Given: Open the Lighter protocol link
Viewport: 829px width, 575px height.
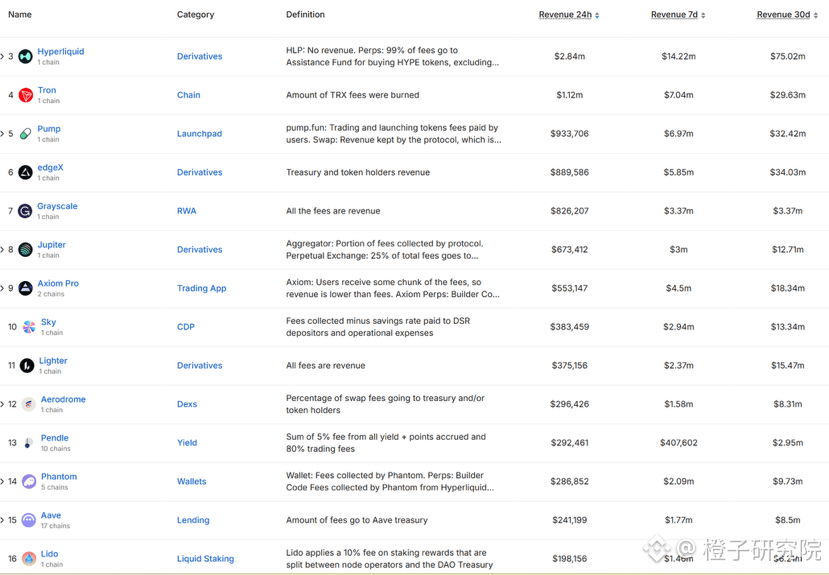Looking at the screenshot, I should click(53, 360).
